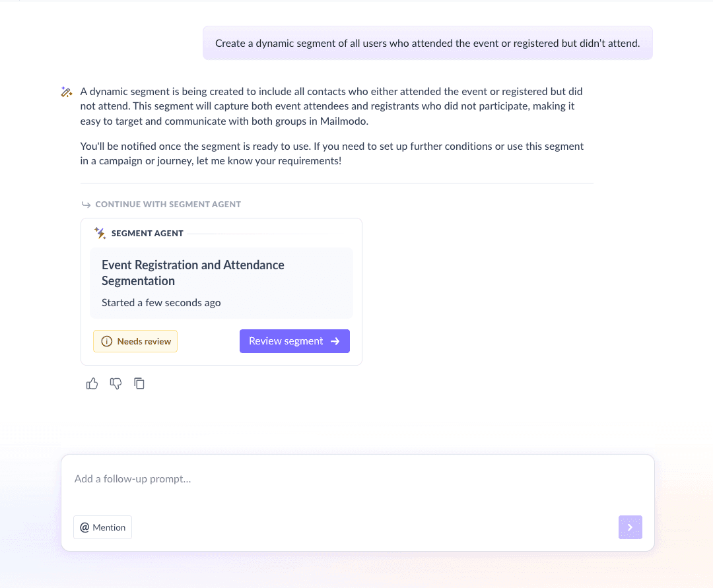This screenshot has height=588, width=713.
Task: Click the arrow icon inside Review segment button
Action: 335,341
